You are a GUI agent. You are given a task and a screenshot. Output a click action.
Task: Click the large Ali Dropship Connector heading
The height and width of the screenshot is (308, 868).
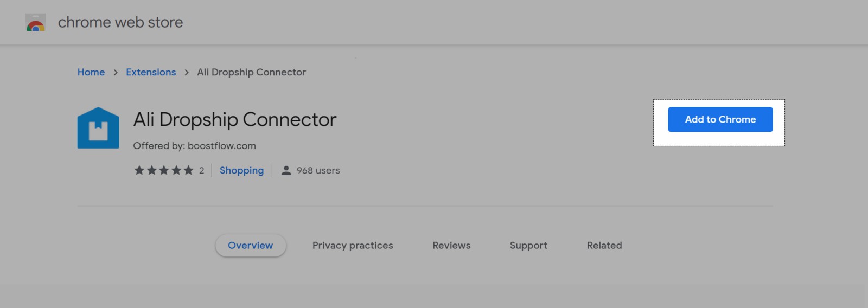pyautogui.click(x=235, y=119)
